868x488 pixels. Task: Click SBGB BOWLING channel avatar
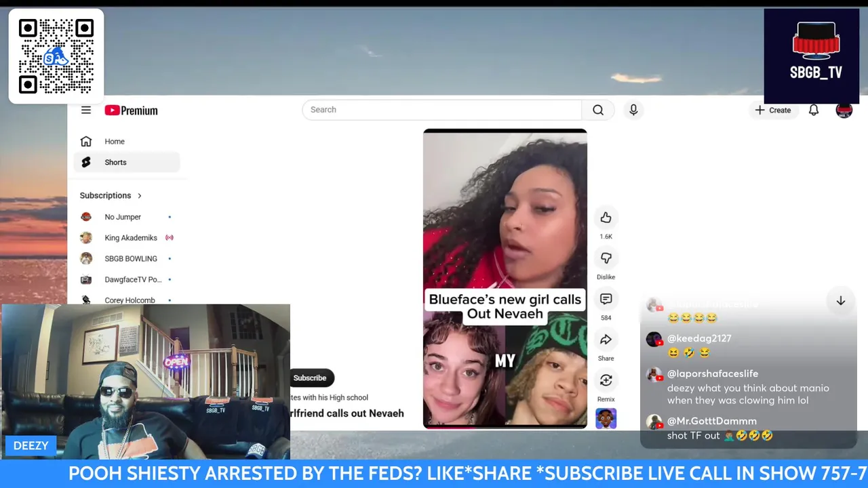point(86,258)
